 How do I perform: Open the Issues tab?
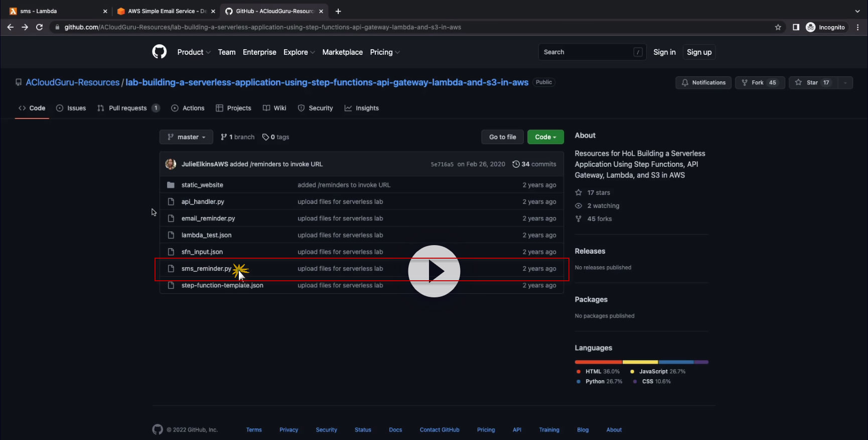click(71, 108)
